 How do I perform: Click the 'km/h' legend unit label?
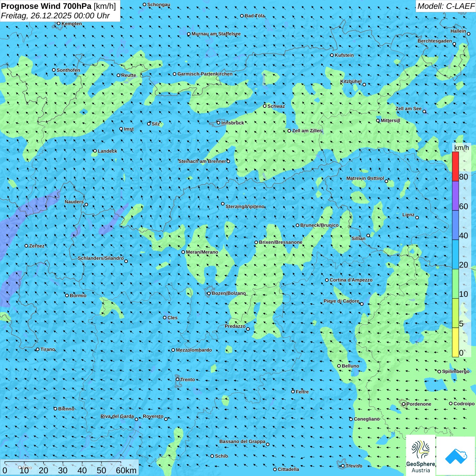[x=462, y=148]
